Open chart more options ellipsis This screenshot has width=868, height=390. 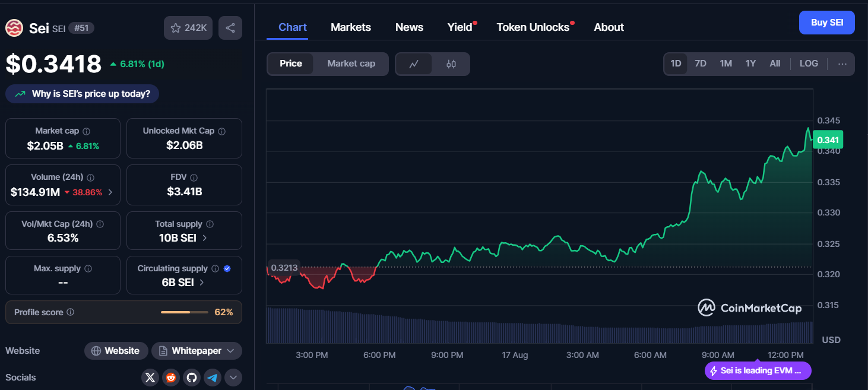pos(842,64)
